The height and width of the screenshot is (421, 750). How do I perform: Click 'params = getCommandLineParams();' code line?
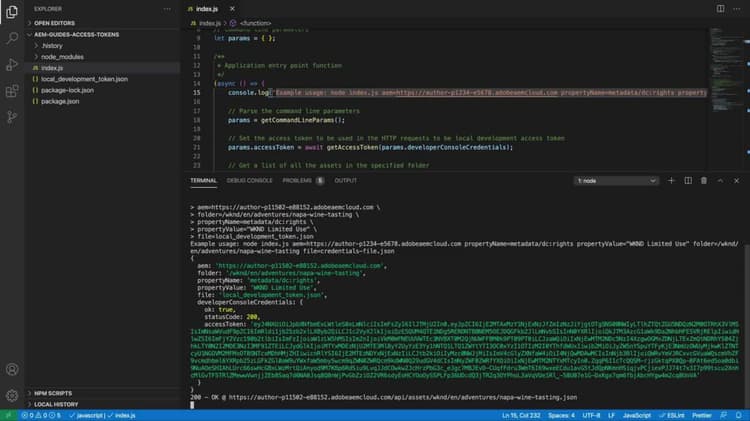click(286, 120)
